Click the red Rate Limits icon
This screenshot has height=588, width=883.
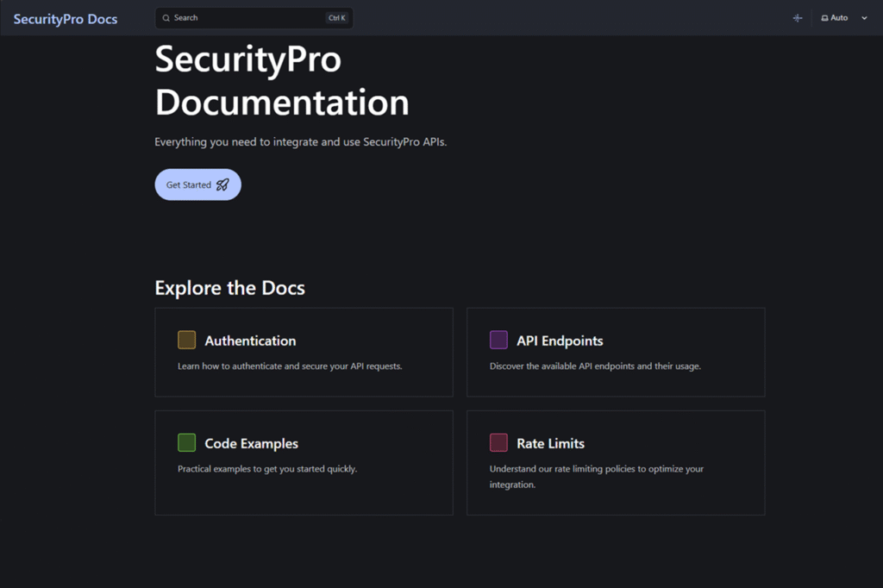tap(498, 442)
